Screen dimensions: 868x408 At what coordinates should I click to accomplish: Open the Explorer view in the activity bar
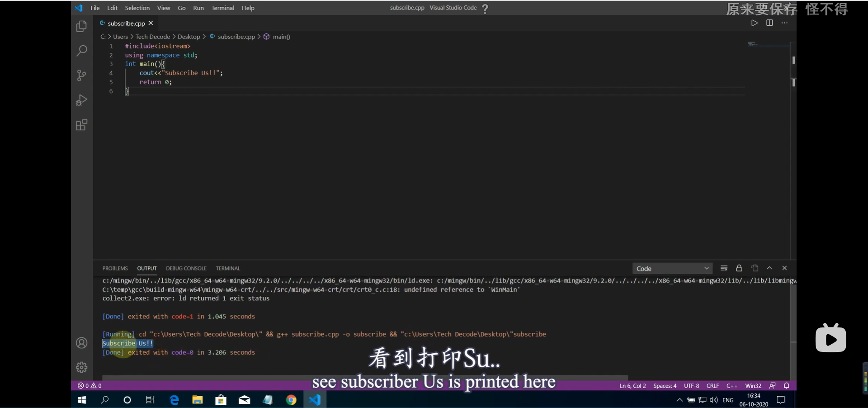point(81,26)
